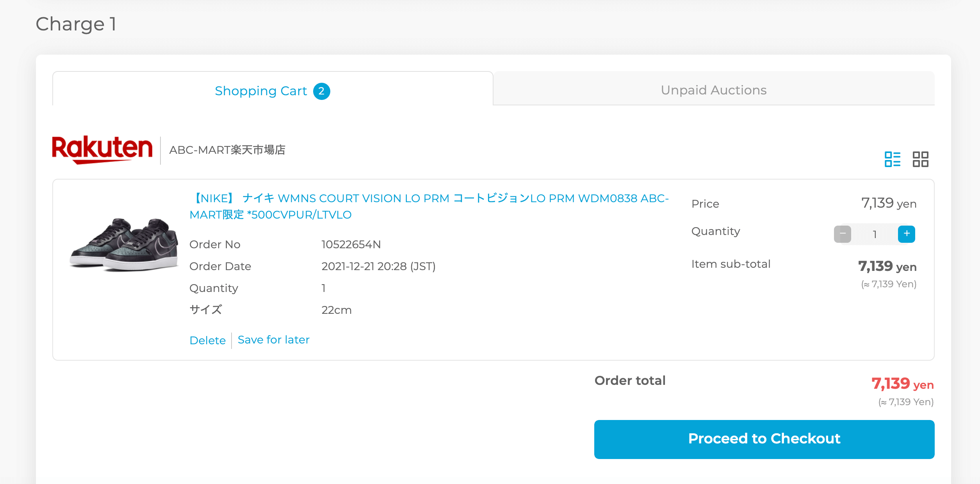Click the Charge 1 heading
Image resolution: width=980 pixels, height=484 pixels.
[x=76, y=24]
